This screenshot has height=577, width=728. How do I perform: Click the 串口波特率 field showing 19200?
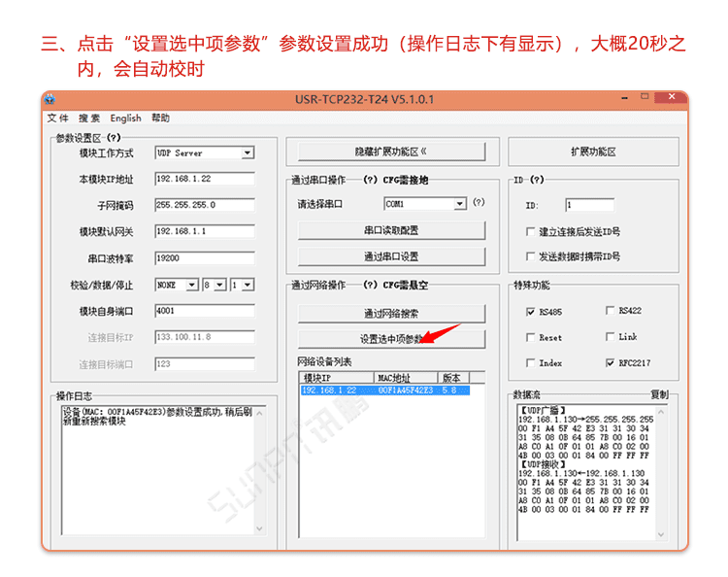(x=204, y=258)
